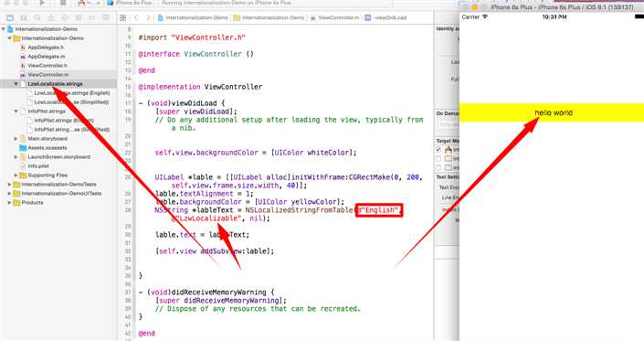644x341 pixels.
Task: Expand LaunchScreen.storyboard disclosure triangle
Action: [x=16, y=157]
